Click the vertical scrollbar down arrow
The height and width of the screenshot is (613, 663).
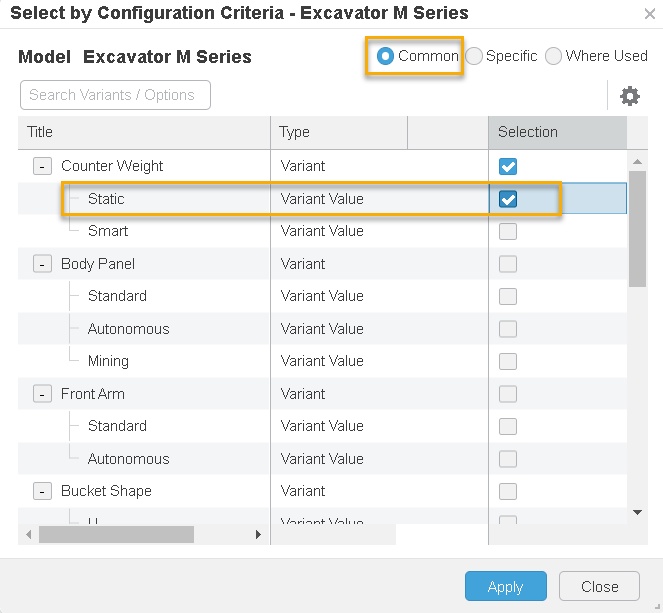tap(638, 512)
